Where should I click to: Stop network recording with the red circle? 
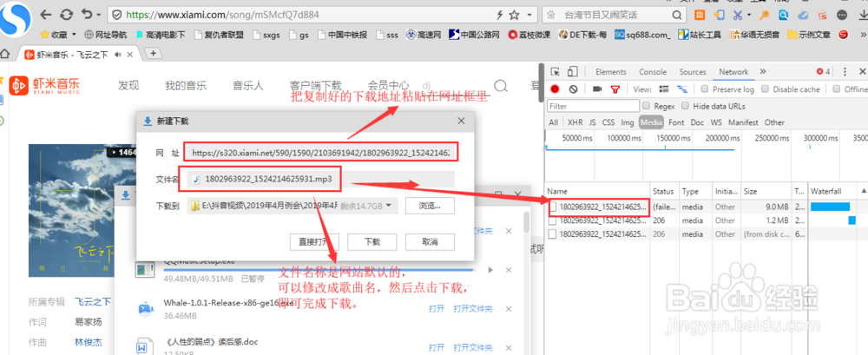(x=555, y=89)
